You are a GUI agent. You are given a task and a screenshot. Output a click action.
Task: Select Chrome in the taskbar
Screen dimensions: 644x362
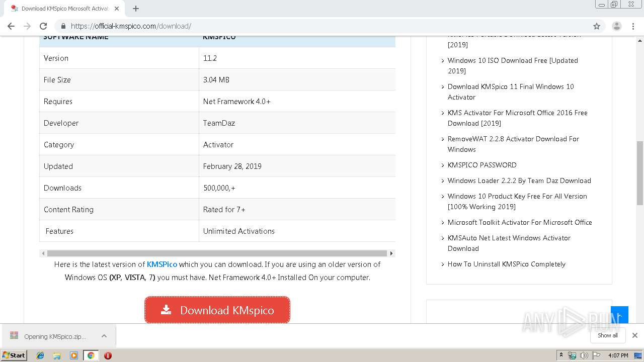click(x=91, y=355)
